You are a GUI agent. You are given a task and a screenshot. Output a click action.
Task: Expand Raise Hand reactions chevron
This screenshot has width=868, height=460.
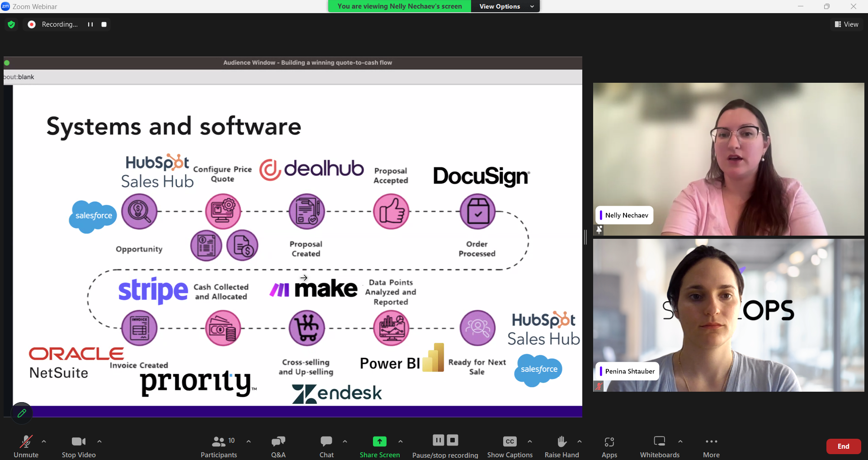(x=580, y=441)
